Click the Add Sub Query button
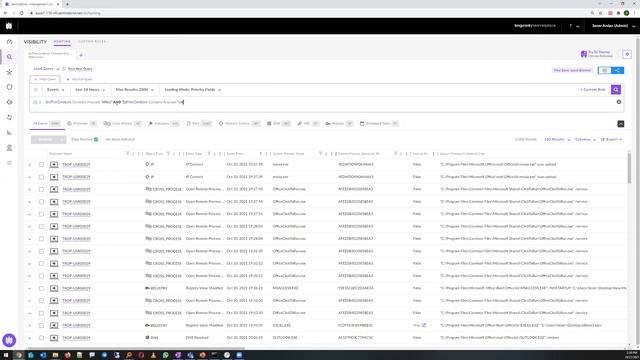 coord(80,79)
